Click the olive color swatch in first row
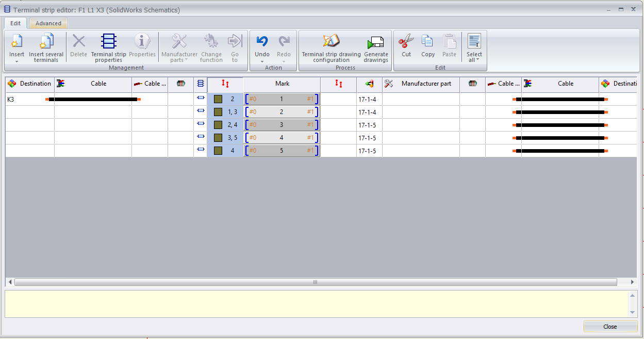This screenshot has width=644, height=339. [218, 99]
